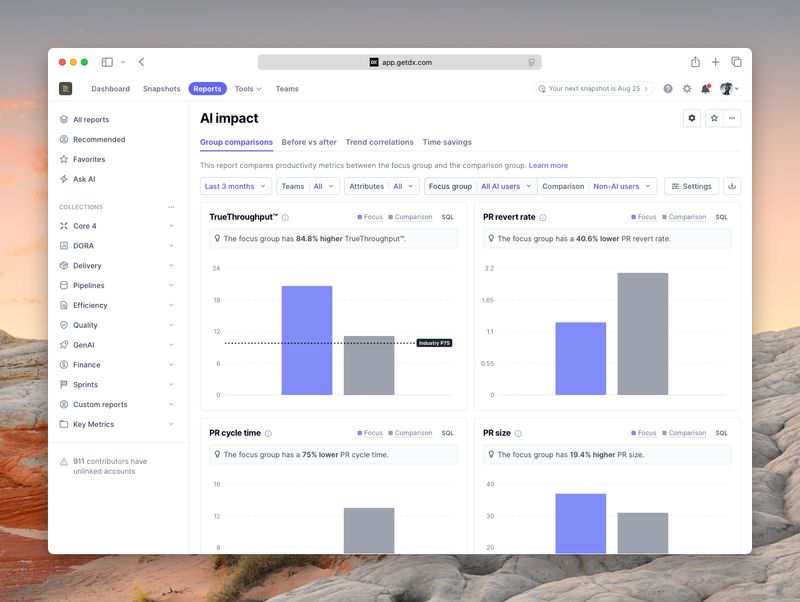800x602 pixels.
Task: Open the three-dot more options menu
Action: pos(733,118)
